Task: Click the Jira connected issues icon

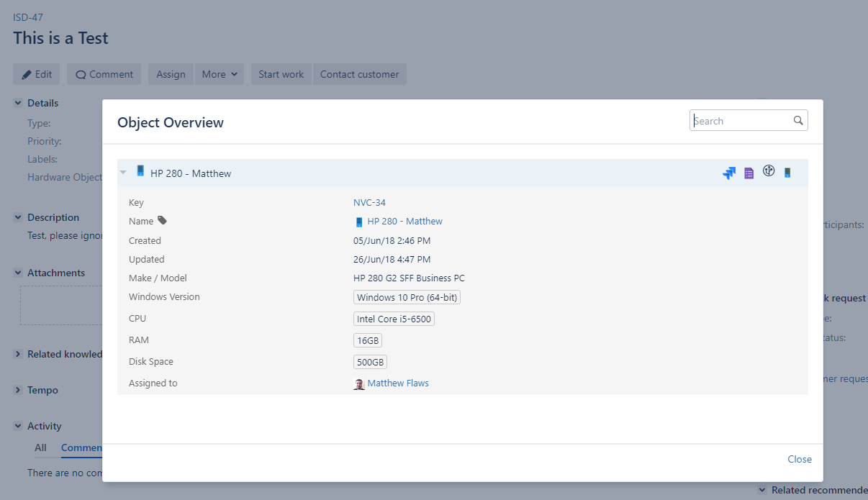Action: click(729, 173)
